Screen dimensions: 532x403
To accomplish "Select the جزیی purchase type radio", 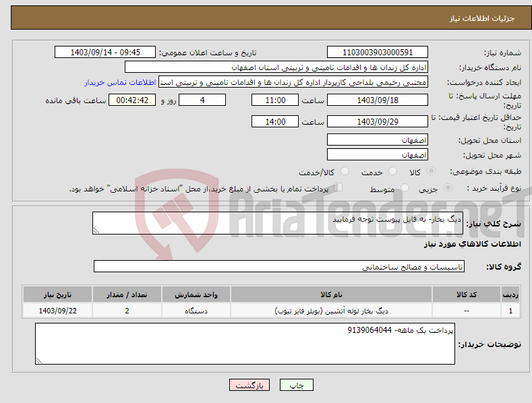I will tap(448, 187).
